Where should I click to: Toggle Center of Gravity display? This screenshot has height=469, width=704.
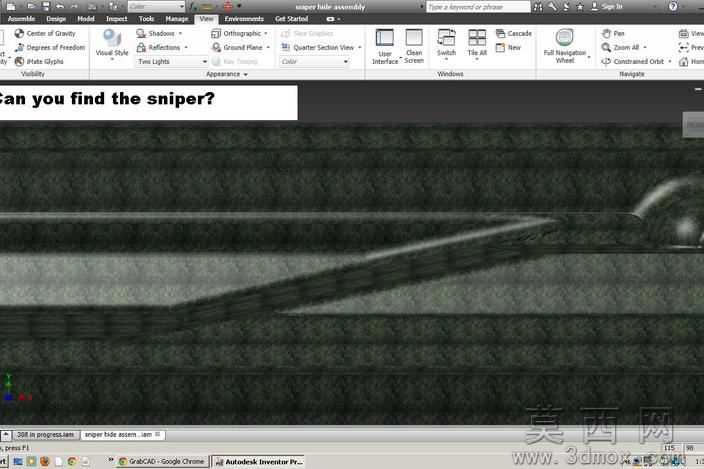(45, 33)
